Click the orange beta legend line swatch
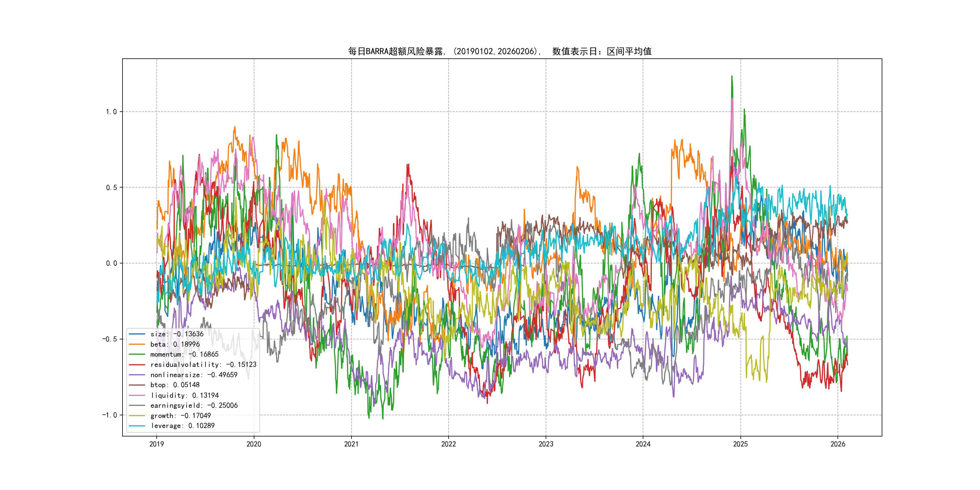The width and height of the screenshot is (980, 490). (137, 344)
